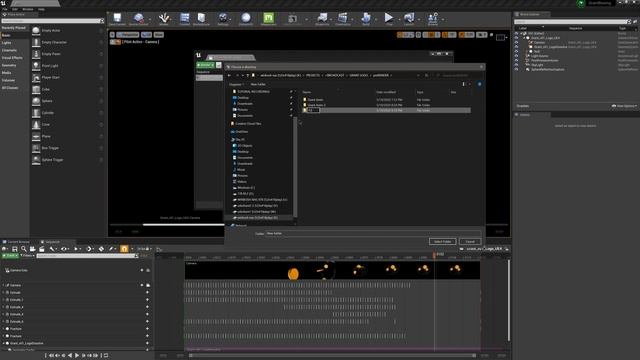Click the Save icon in the Sequencer toolbar
Screen dimensions: 640x360
click(15, 249)
